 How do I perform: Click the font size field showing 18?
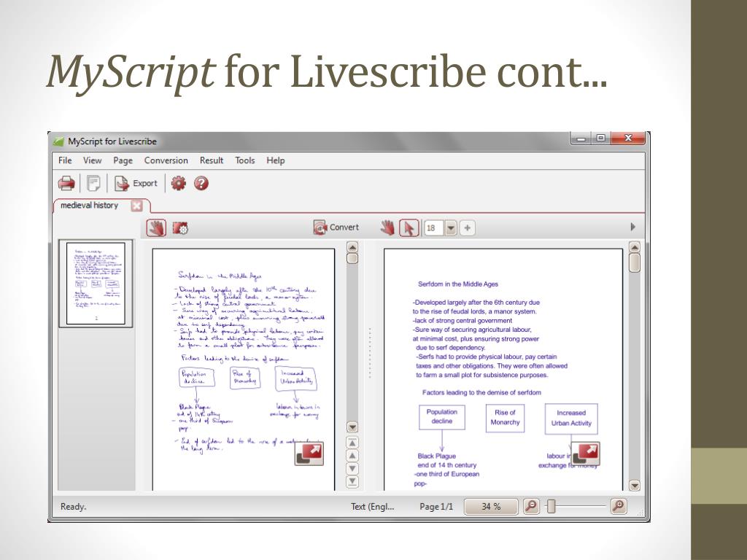[x=433, y=228]
